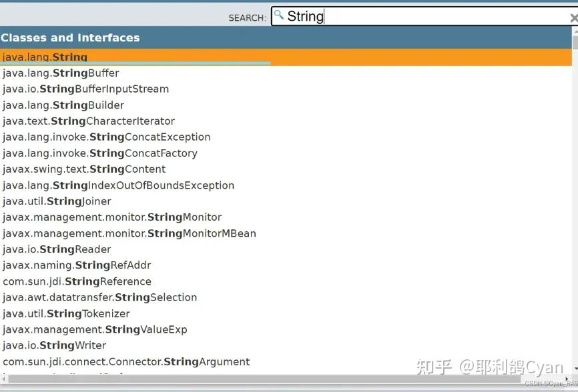
Task: Select java.text.StringCharacterIterator result
Action: tap(89, 121)
